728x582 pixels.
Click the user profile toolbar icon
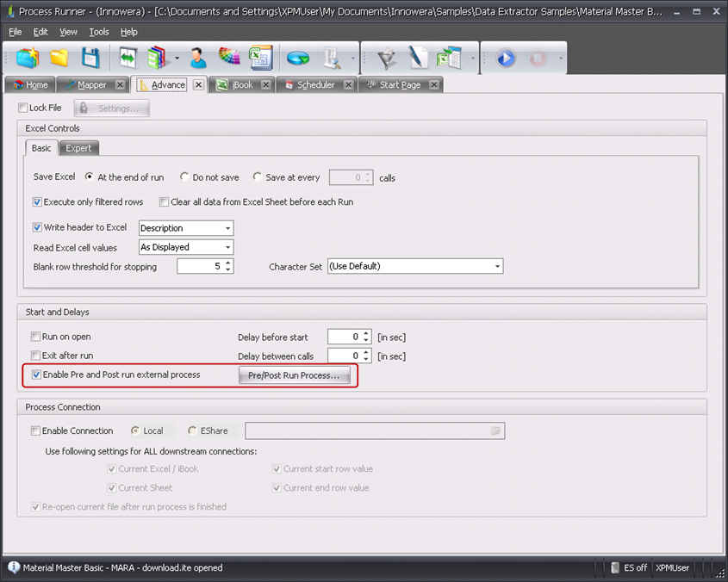(199, 59)
